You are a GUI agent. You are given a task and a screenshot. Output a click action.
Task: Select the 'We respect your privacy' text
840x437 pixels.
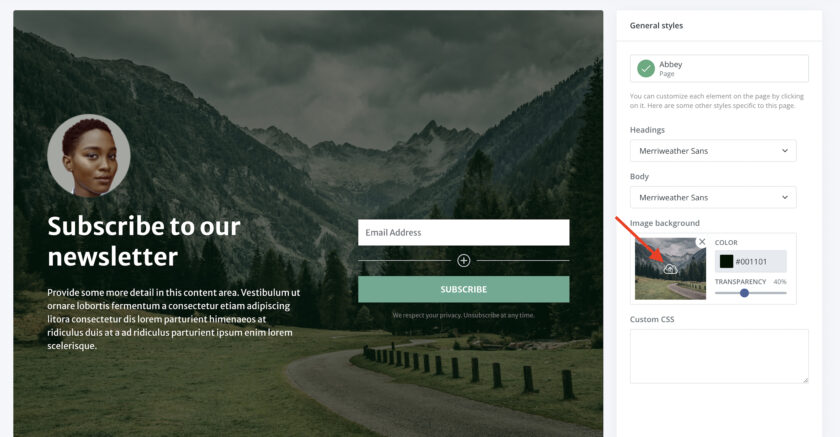tap(463, 315)
